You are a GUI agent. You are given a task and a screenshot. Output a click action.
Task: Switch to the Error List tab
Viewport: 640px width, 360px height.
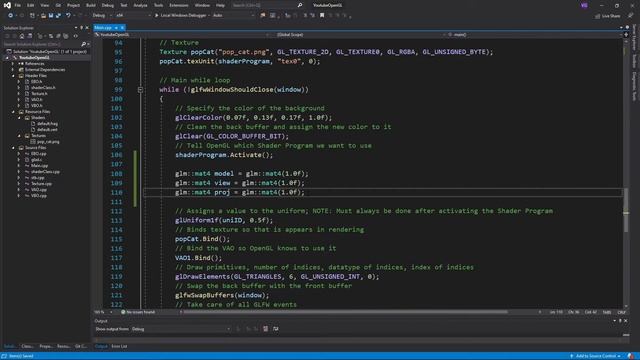119,347
